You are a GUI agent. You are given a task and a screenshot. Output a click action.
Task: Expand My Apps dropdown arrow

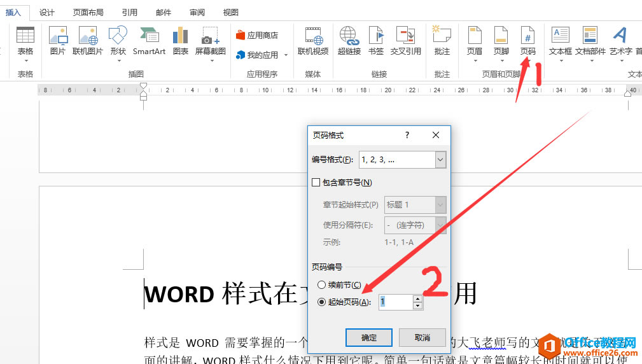286,55
